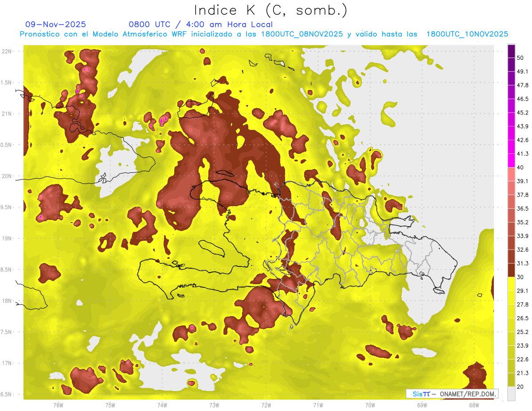Click the "27.8" value on the color scale
Image resolution: width=532 pixels, height=411 pixels.
coord(523,305)
